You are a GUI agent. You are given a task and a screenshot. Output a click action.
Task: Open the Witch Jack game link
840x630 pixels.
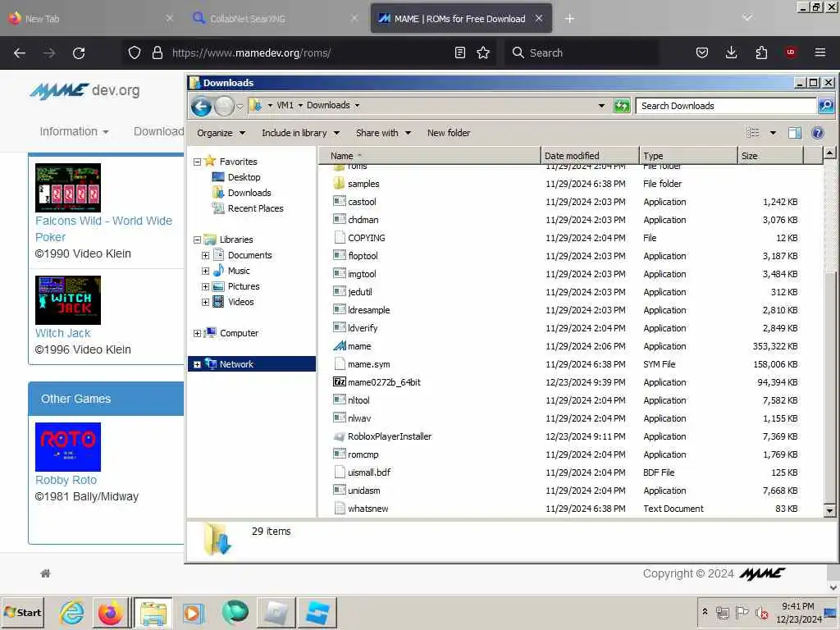[62, 333]
